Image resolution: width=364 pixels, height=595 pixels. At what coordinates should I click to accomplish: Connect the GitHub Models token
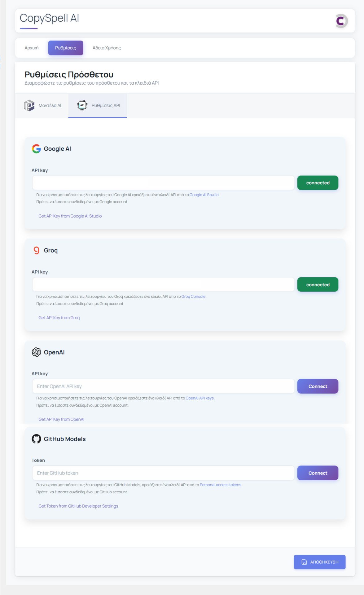318,473
